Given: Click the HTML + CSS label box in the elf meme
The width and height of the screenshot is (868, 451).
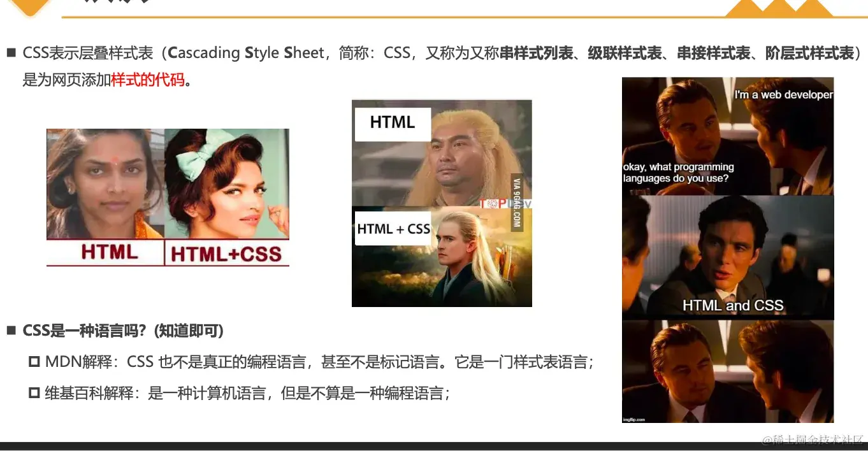Looking at the screenshot, I should pos(393,229).
